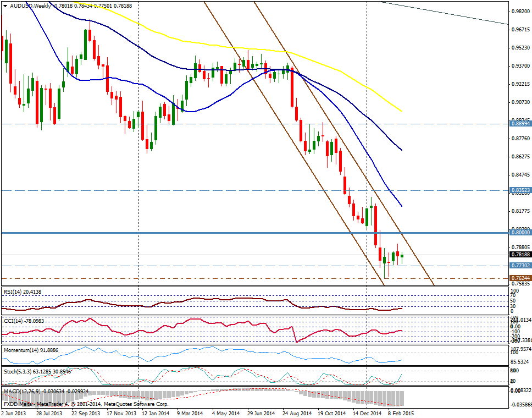
Task: Select the 12 Jan 2014 date label
Action: coord(156,412)
